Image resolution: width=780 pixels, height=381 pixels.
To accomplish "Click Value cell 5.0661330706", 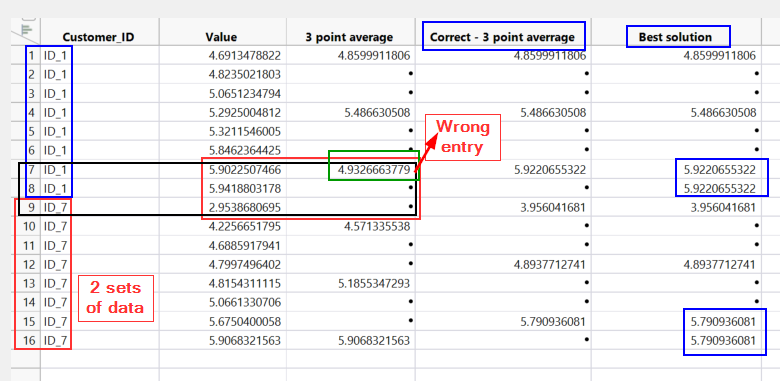I will pos(245,302).
